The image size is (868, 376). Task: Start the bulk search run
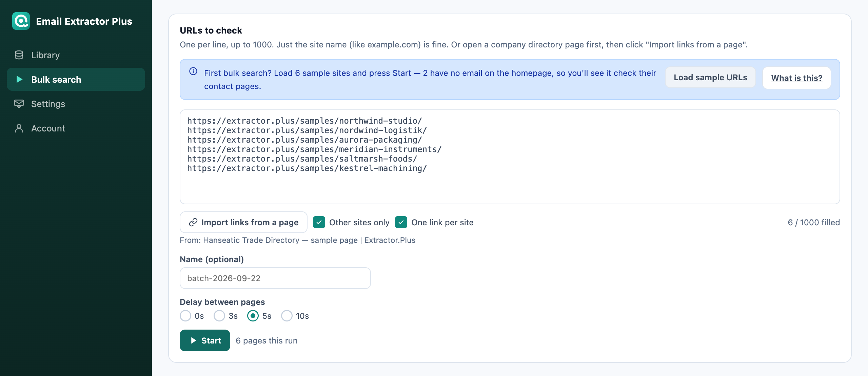205,340
